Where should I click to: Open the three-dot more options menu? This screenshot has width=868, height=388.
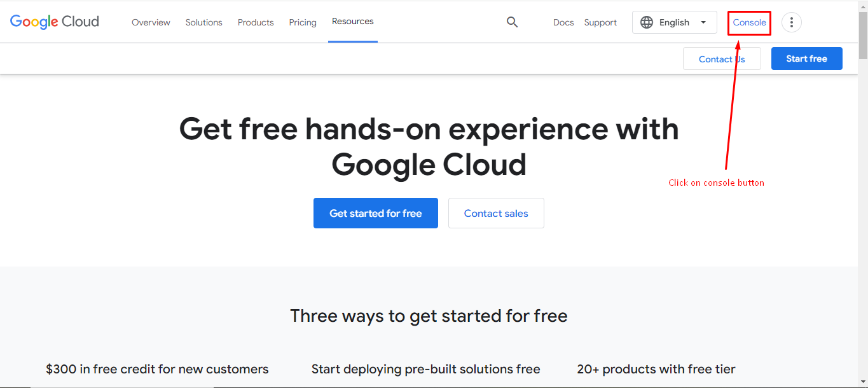pyautogui.click(x=791, y=22)
